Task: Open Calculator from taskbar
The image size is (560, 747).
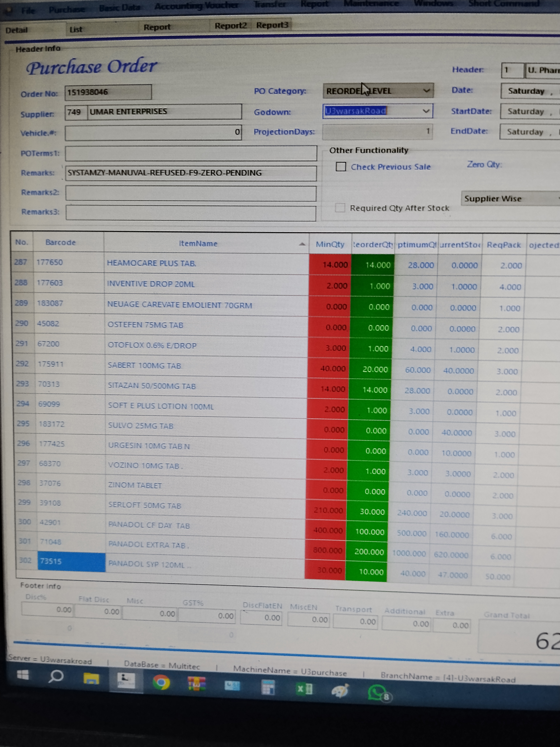Action: point(268,687)
